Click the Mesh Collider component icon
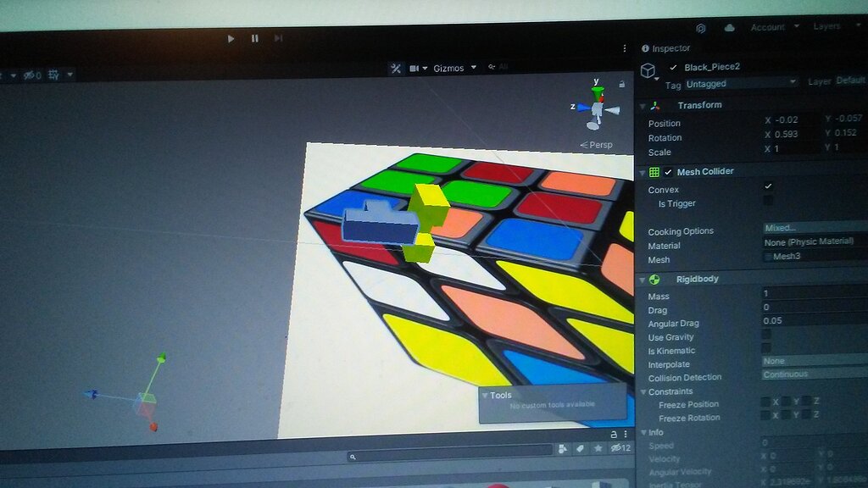 click(x=653, y=171)
